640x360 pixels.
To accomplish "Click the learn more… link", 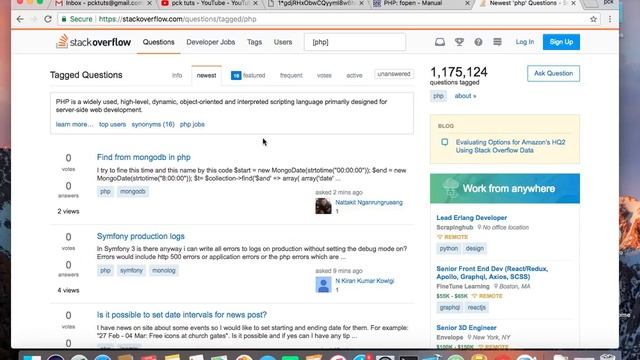I will 74,124.
